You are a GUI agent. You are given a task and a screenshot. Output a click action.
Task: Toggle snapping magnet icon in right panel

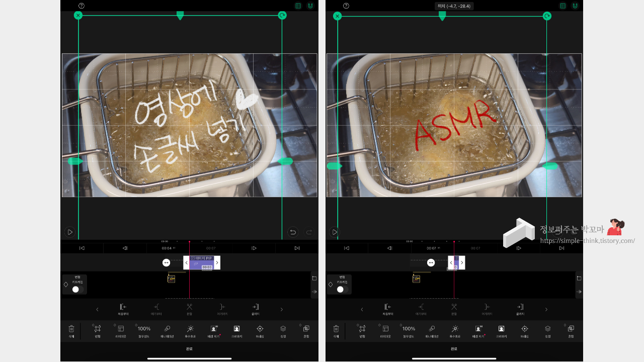point(575,6)
